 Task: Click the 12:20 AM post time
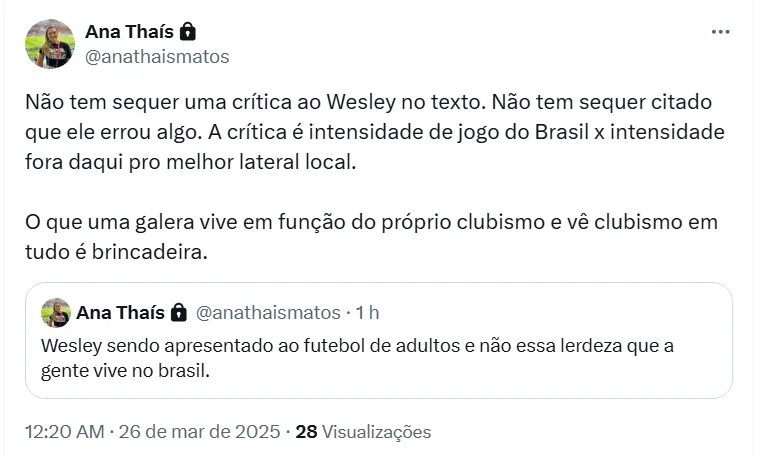tap(64, 432)
